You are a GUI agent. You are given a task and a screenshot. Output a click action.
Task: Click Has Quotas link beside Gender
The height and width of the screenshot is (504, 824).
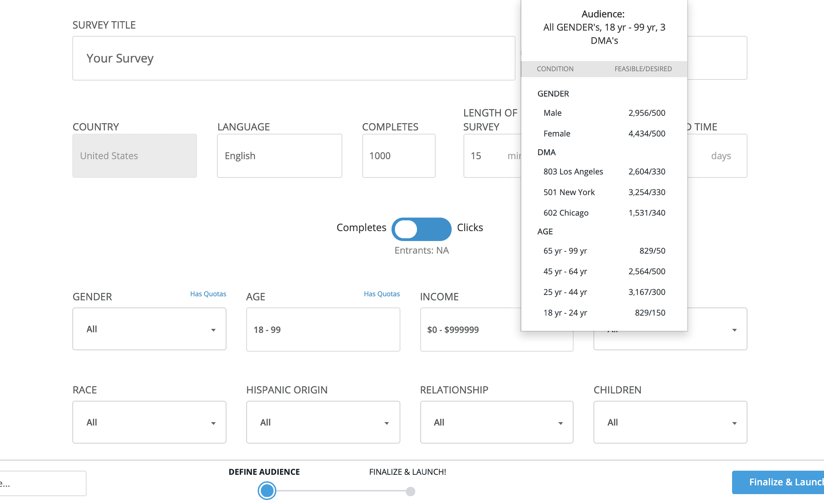(x=208, y=294)
